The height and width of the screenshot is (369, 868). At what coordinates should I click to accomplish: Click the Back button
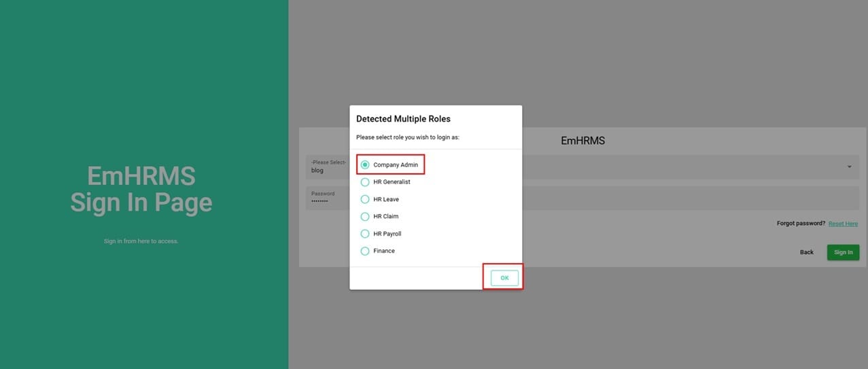tap(806, 252)
